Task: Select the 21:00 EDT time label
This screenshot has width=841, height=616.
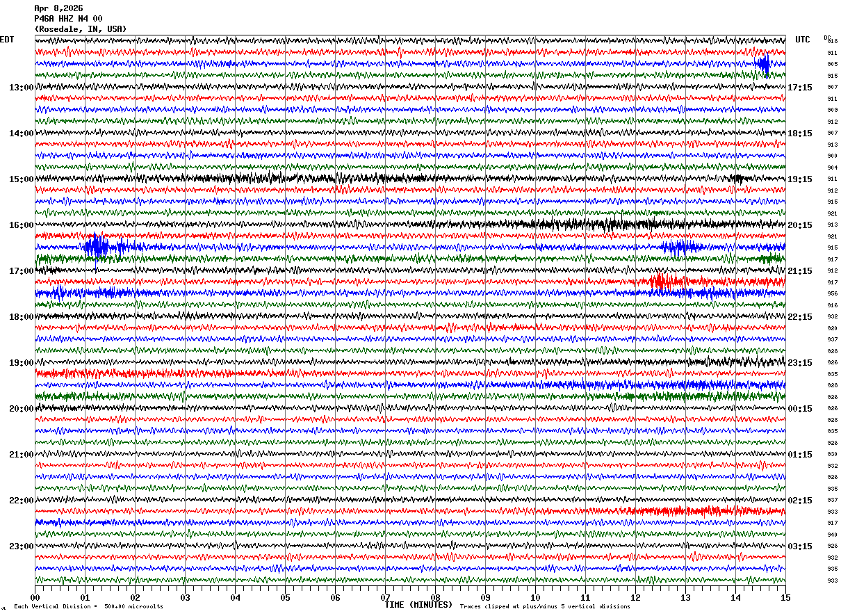Action: pos(22,455)
